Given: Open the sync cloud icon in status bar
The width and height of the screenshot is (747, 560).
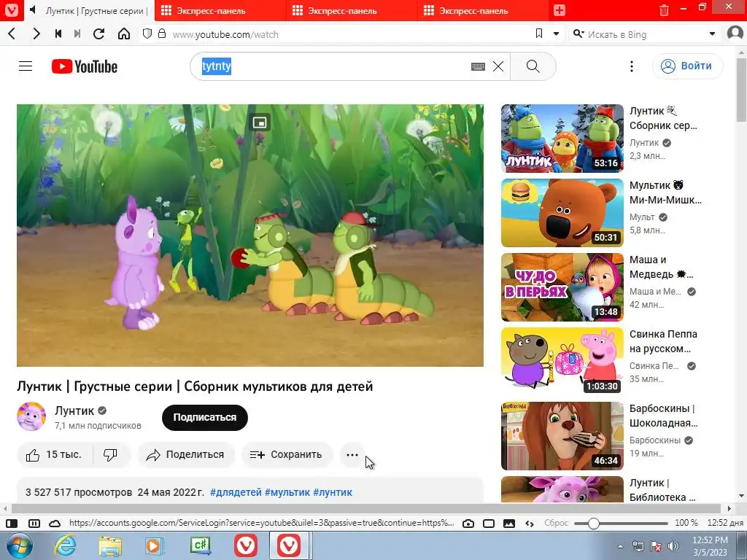Looking at the screenshot, I should click(55, 523).
